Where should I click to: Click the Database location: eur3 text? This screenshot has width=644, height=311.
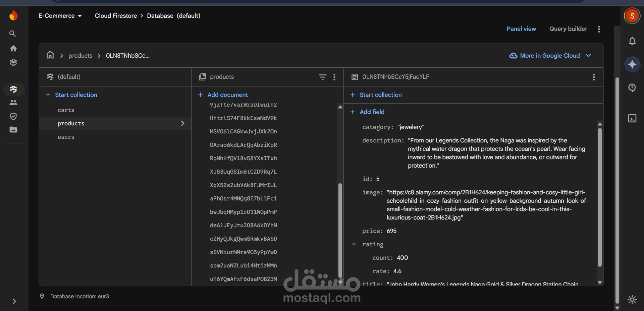[x=79, y=296]
